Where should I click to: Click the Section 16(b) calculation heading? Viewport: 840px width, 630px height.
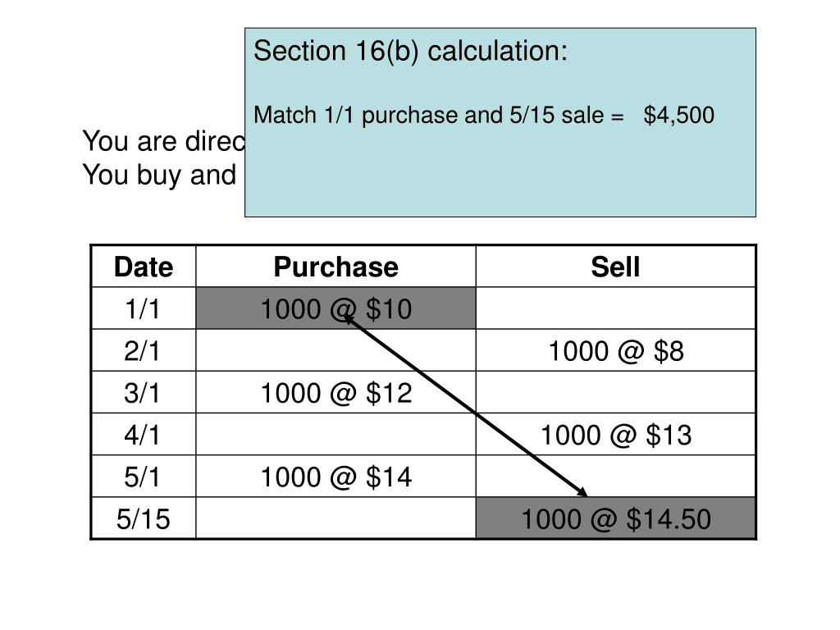pos(410,52)
